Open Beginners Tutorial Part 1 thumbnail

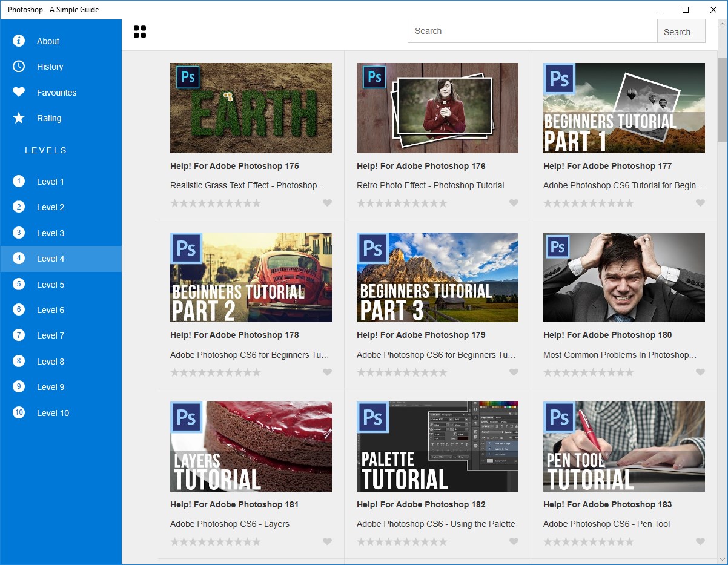624,108
